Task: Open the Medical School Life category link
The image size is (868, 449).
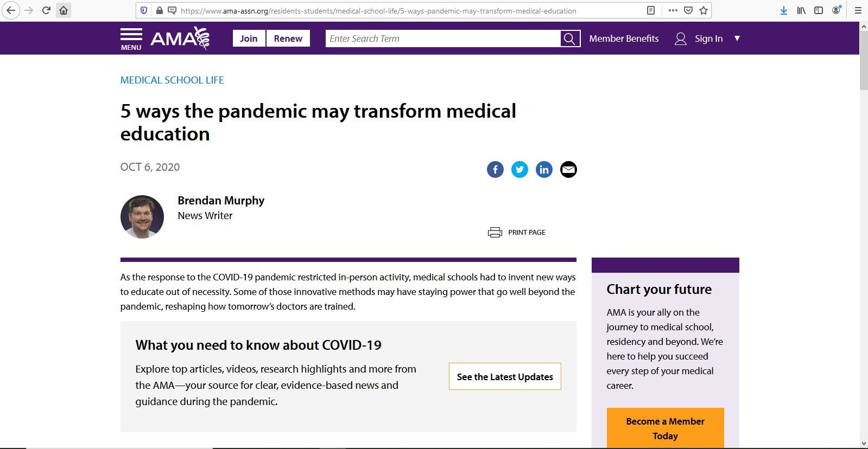Action: tap(172, 80)
